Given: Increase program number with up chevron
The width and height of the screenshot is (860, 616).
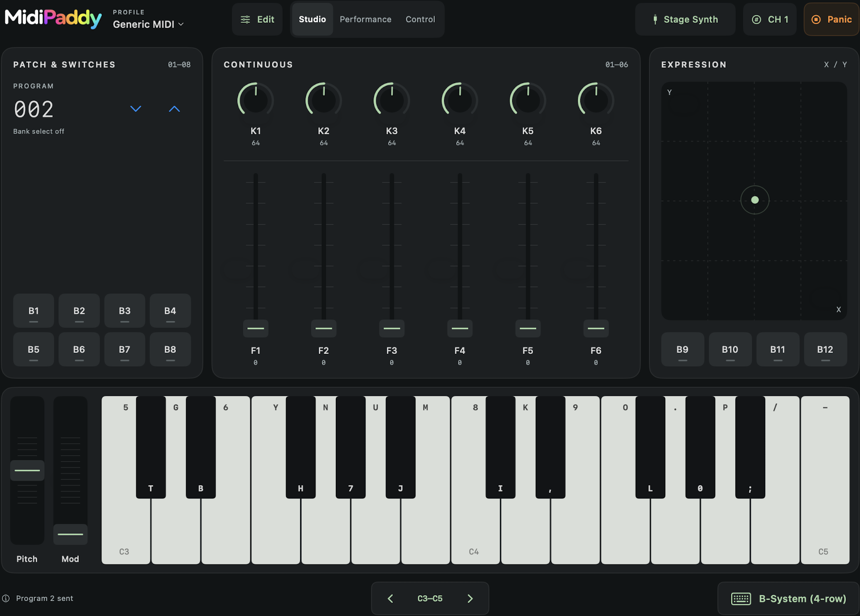Looking at the screenshot, I should point(174,109).
